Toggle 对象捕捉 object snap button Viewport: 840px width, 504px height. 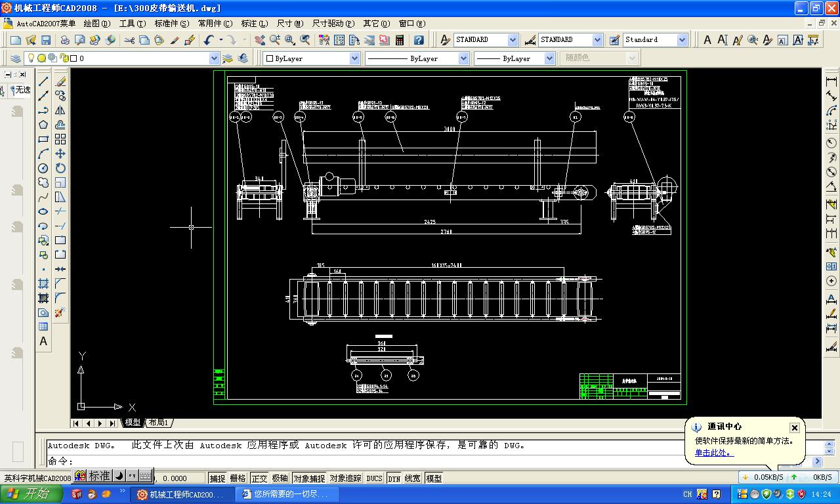308,478
